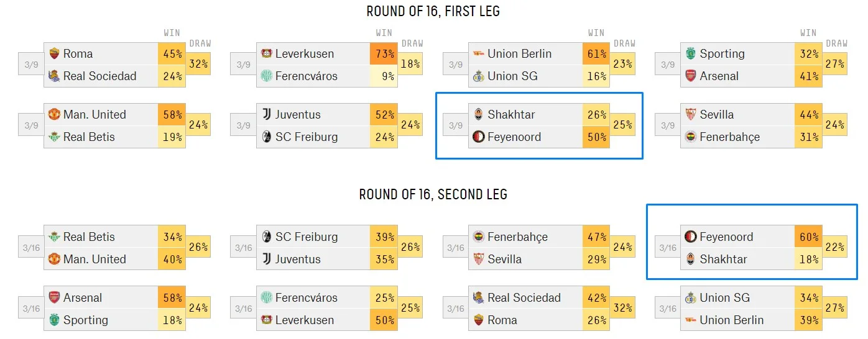Click Real Sociedad crest in second leg
Viewport: 868px width, 339px height.
479,297
